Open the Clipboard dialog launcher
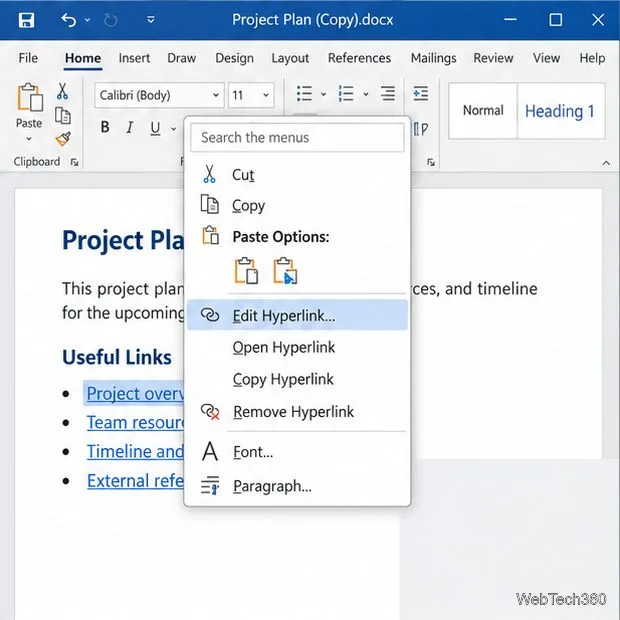The image size is (620, 620). pos(74,162)
